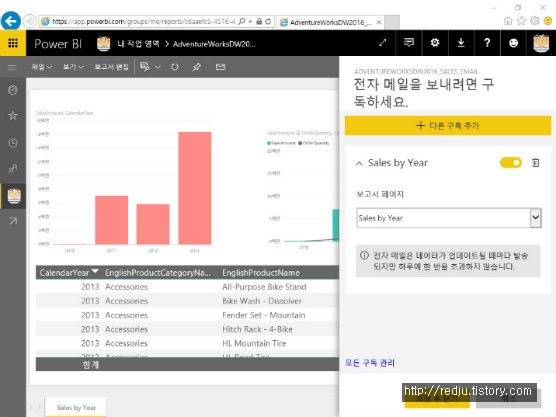The width and height of the screenshot is (556, 417).
Task: Refresh report visuals from toolbar
Action: (174, 67)
